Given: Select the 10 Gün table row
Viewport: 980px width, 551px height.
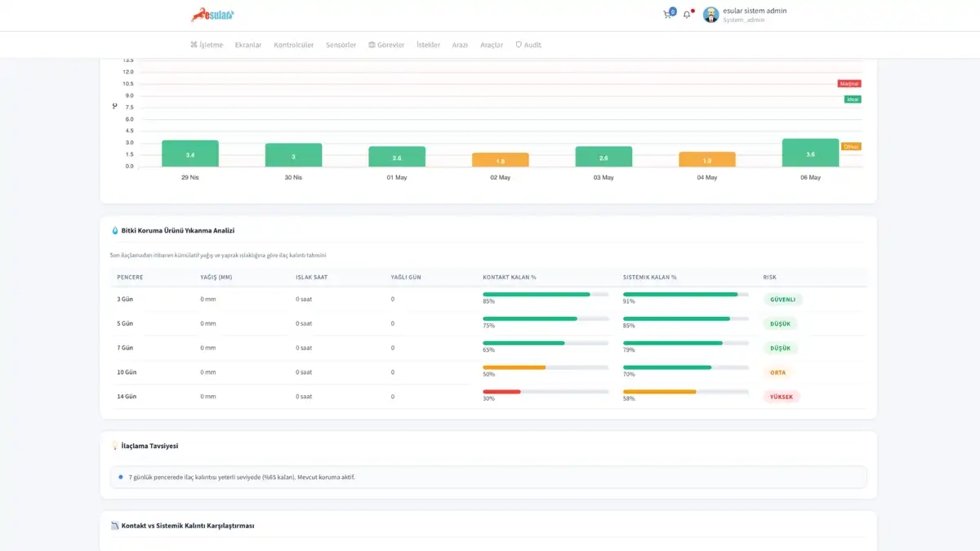Looking at the screenshot, I should 488,372.
